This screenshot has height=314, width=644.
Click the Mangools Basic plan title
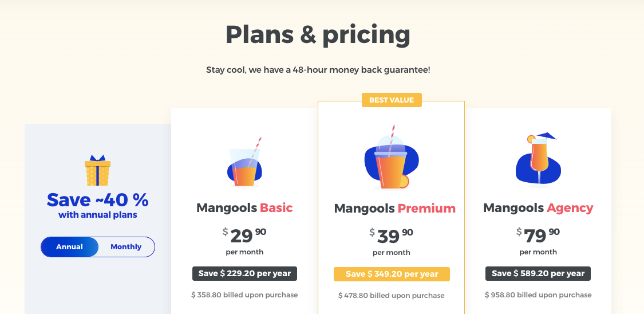click(x=244, y=207)
